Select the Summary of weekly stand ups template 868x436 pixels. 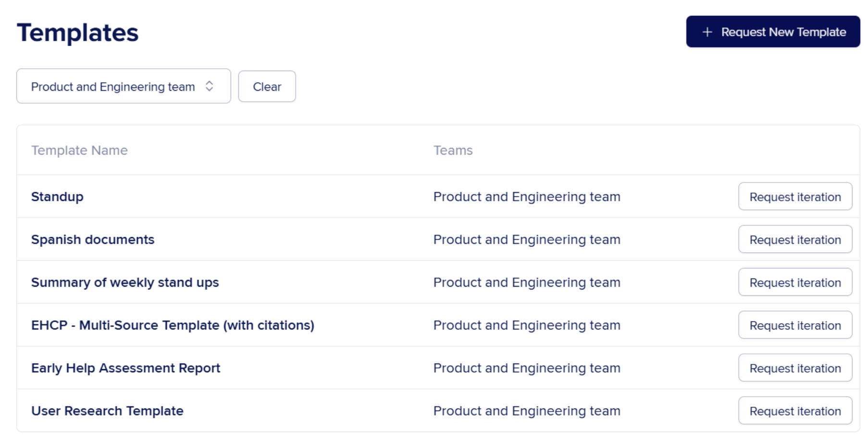pos(125,282)
